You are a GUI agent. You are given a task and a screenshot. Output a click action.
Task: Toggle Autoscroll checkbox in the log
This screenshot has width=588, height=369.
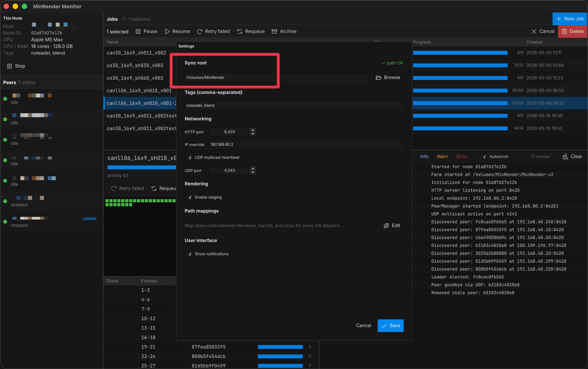(484, 157)
